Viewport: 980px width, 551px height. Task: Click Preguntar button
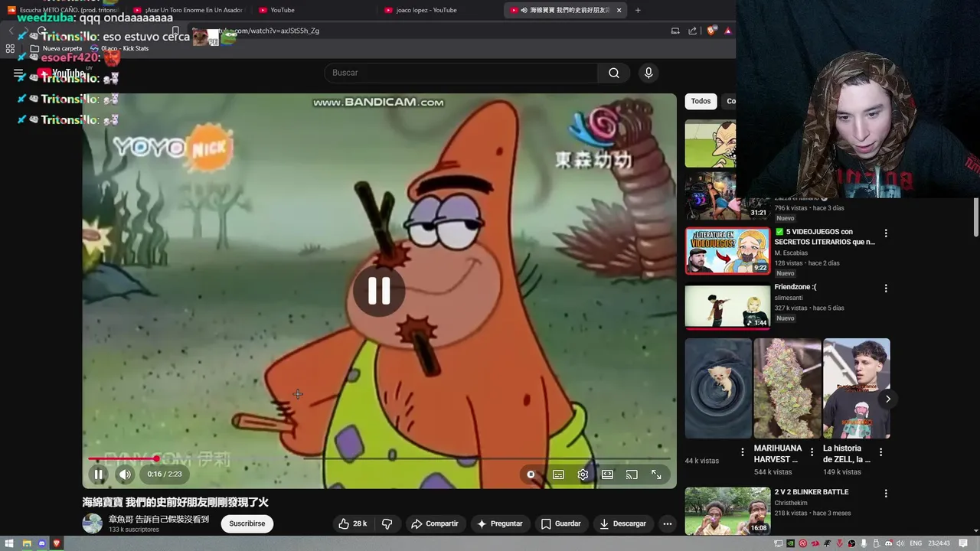point(499,523)
